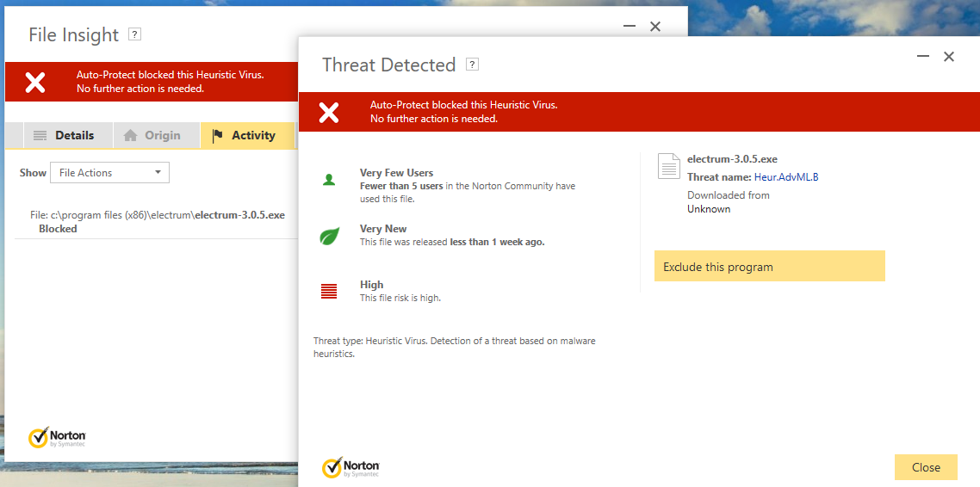Click 'Threat type: Heuristic Virus' description text
This screenshot has height=487, width=980.
pos(455,348)
